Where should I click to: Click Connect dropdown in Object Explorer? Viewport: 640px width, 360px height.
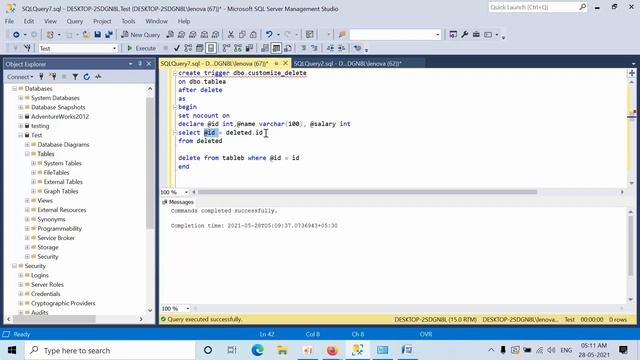(20, 77)
